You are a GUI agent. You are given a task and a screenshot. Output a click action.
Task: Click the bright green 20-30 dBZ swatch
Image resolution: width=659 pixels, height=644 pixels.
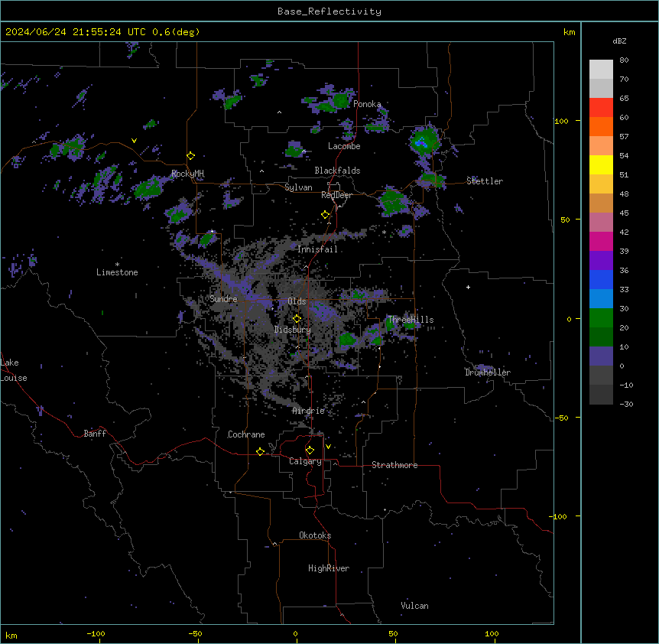[x=601, y=318]
